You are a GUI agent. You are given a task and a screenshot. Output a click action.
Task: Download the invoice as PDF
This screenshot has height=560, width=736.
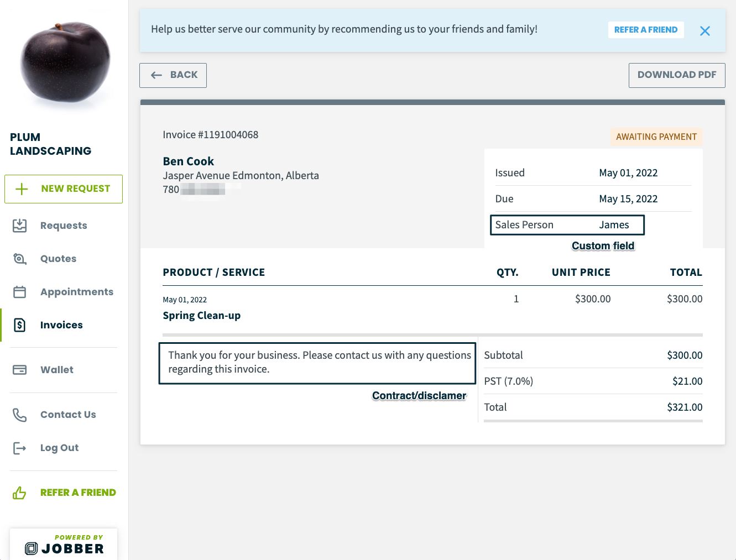[677, 75]
